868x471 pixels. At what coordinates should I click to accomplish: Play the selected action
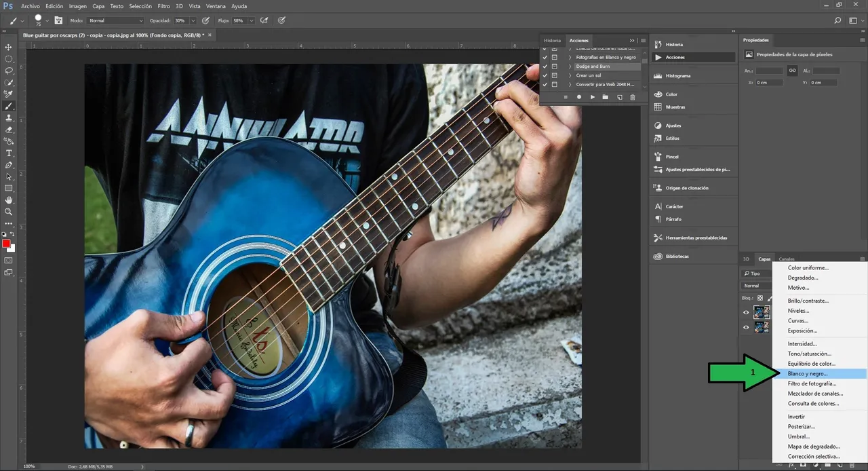[x=592, y=97]
